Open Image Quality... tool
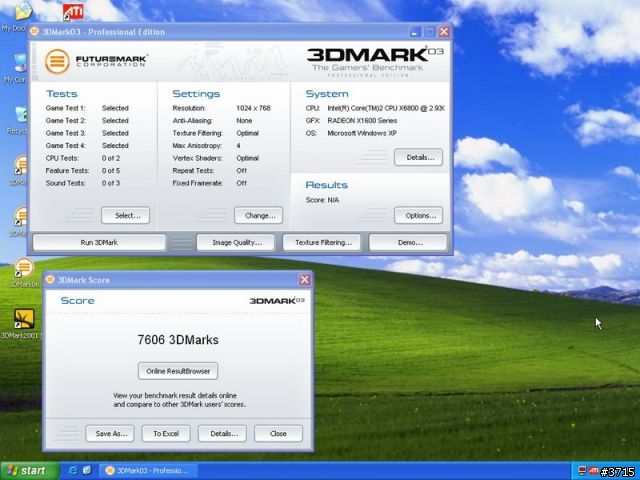 pyautogui.click(x=236, y=242)
